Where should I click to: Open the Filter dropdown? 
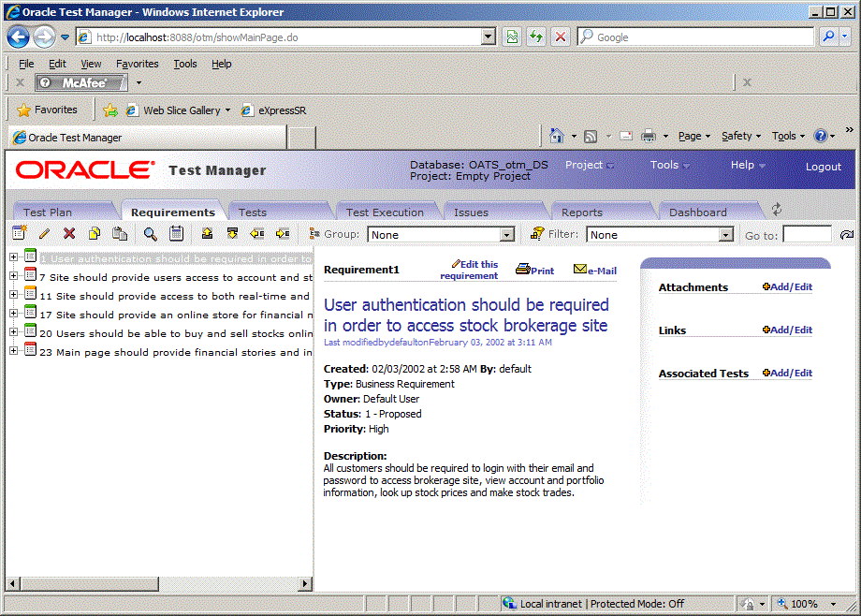tap(726, 235)
